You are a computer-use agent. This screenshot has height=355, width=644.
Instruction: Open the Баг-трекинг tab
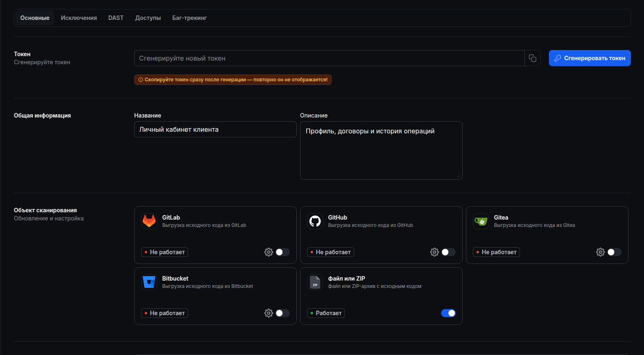click(189, 18)
